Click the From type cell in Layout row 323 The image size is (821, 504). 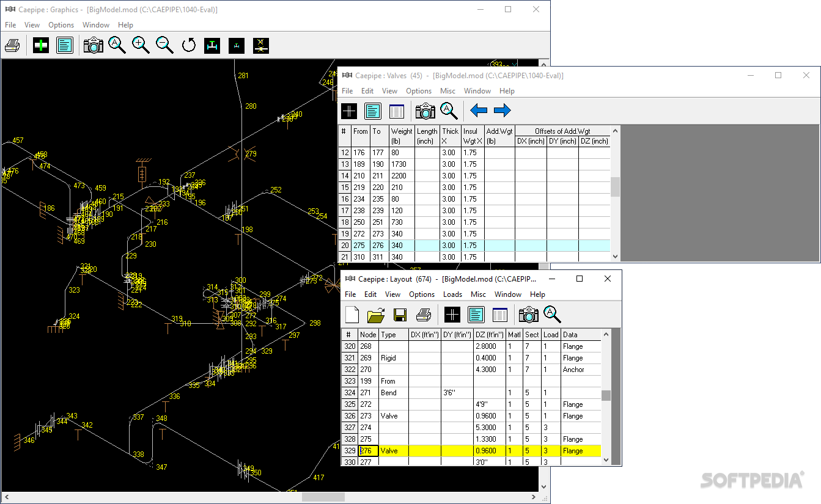(x=394, y=381)
